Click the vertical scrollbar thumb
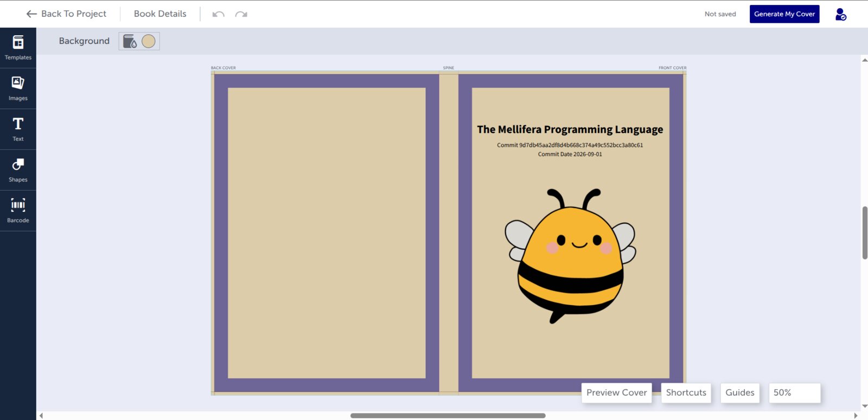The width and height of the screenshot is (868, 420). point(865,233)
